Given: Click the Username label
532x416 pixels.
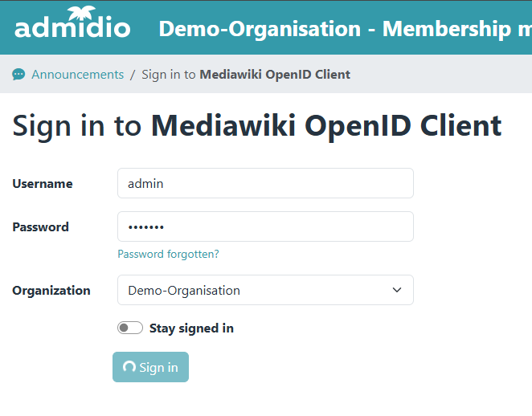Looking at the screenshot, I should tap(43, 183).
